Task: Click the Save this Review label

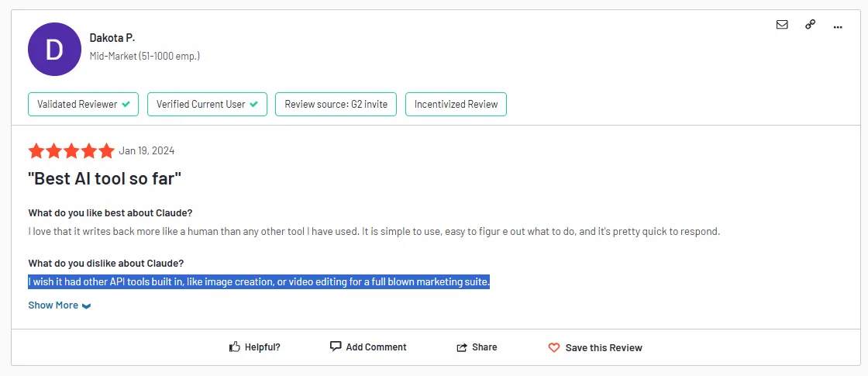Action: (604, 348)
